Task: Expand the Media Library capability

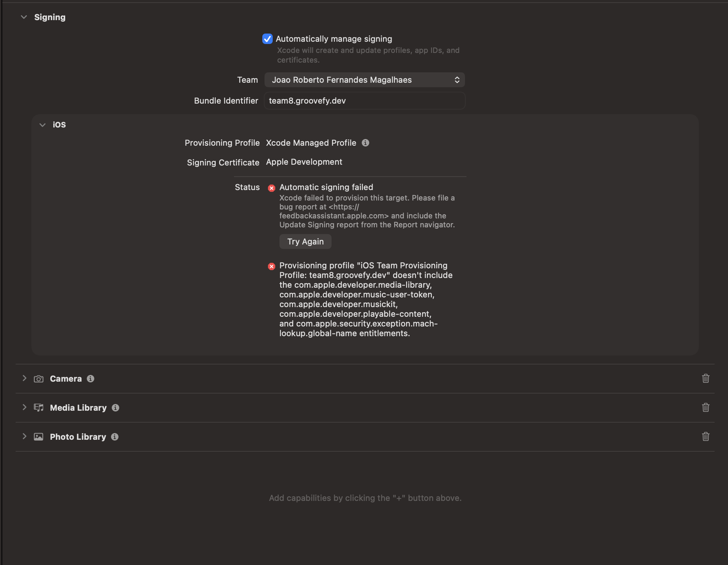Action: pyautogui.click(x=24, y=407)
